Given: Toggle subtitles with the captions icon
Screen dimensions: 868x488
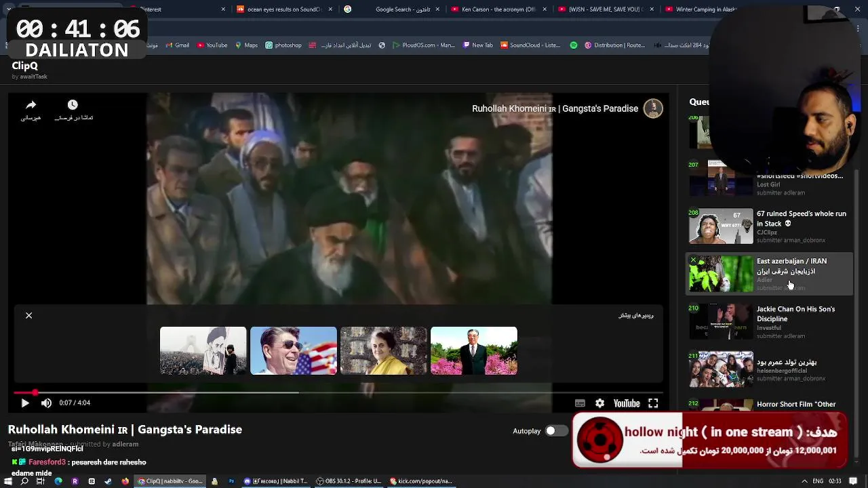Looking at the screenshot, I should [580, 403].
